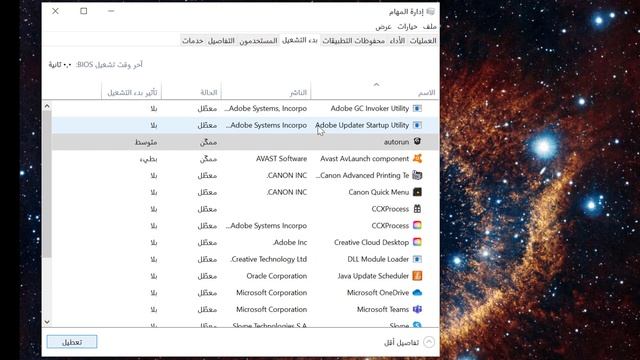This screenshot has width=640, height=360.
Task: Click the ممكّن status cell for autorun
Action: (208, 142)
